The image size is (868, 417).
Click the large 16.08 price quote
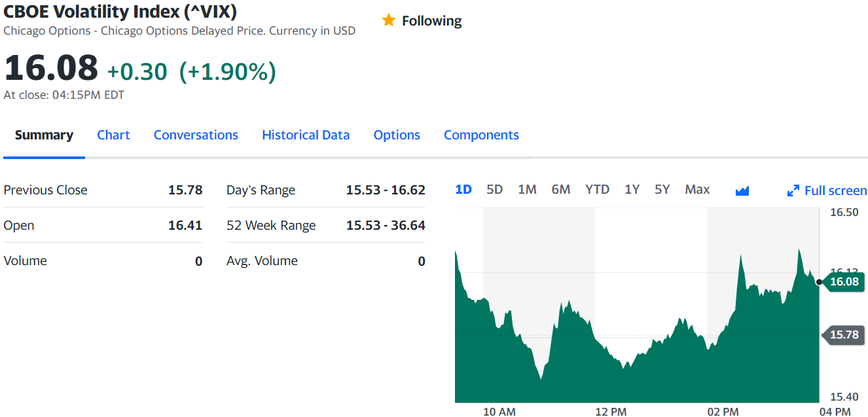pyautogui.click(x=51, y=69)
